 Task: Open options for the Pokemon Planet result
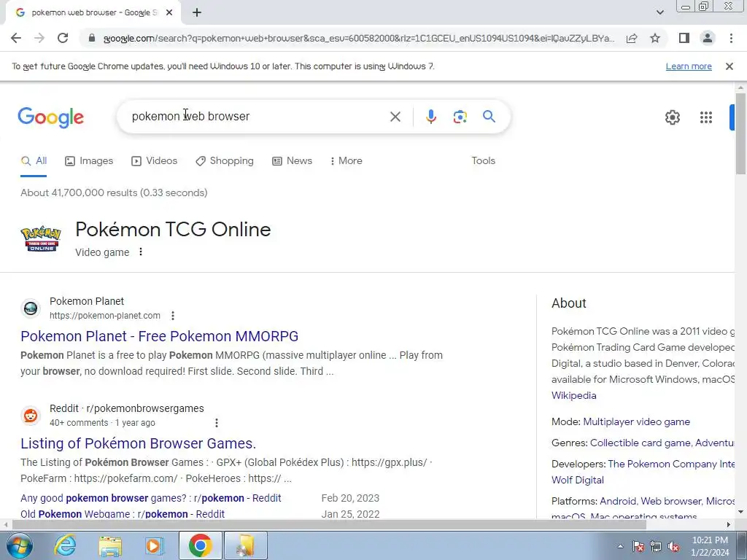173,316
